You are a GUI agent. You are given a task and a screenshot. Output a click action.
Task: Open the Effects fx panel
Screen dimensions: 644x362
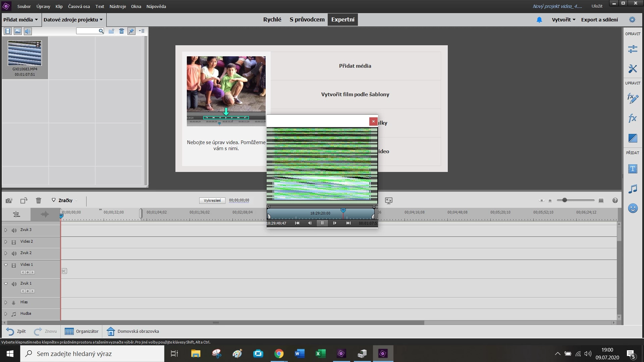(633, 118)
